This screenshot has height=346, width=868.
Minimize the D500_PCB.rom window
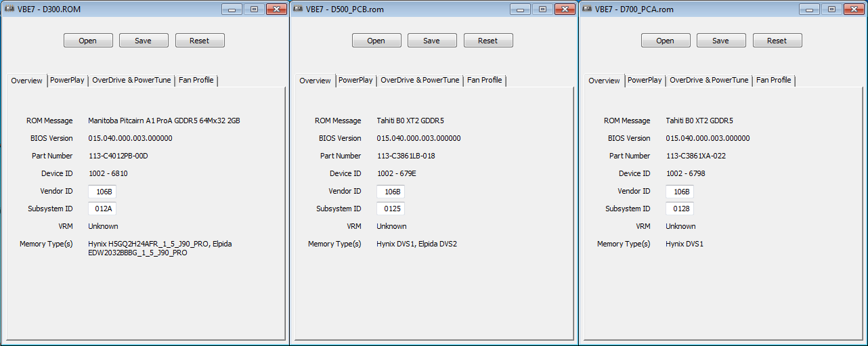click(521, 9)
